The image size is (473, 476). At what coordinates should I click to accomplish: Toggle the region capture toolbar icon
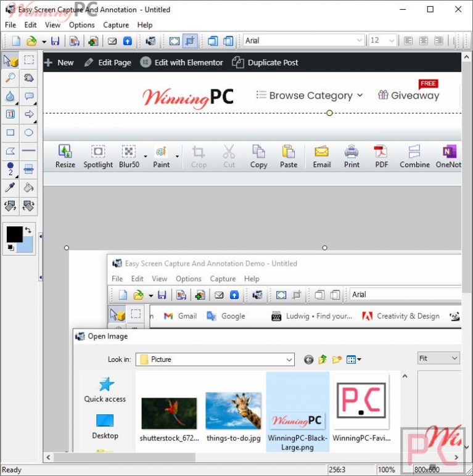click(x=190, y=41)
